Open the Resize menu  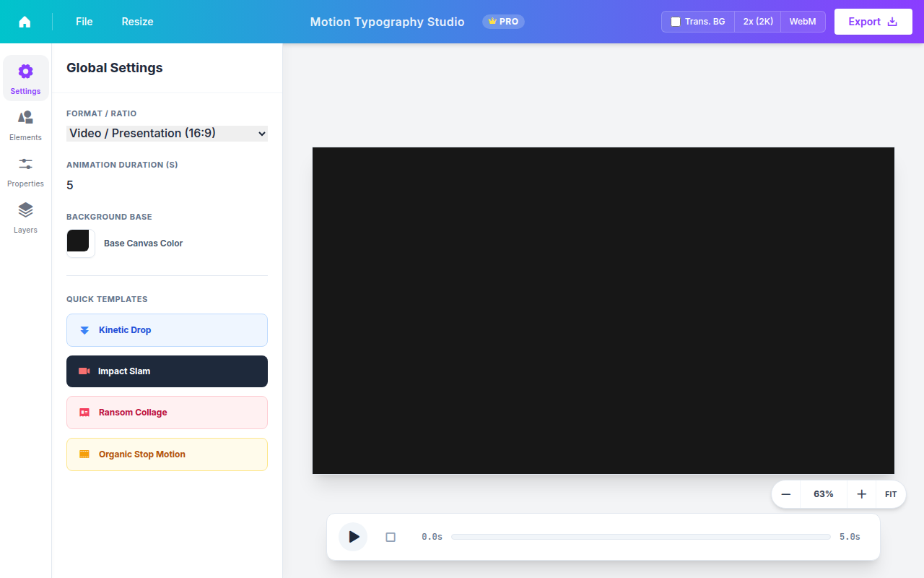[x=137, y=22]
